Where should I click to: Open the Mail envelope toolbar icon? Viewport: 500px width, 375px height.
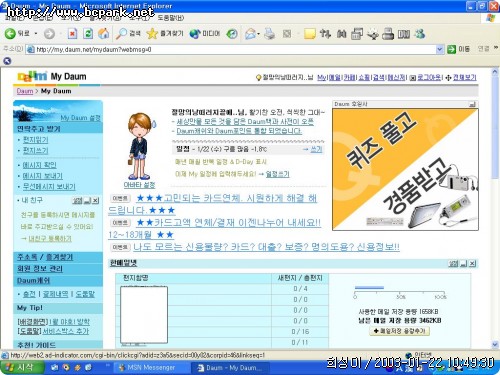[250, 33]
